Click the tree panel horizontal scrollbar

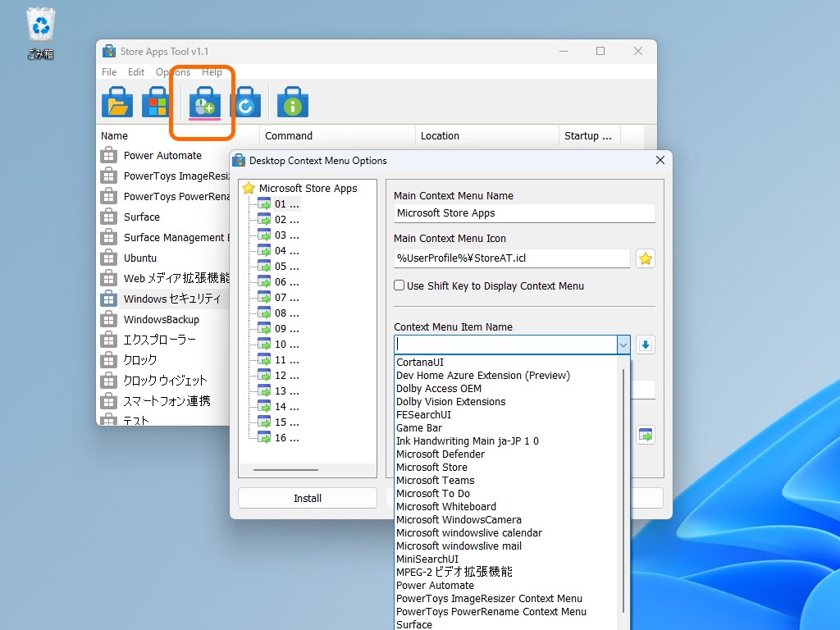tap(285, 470)
